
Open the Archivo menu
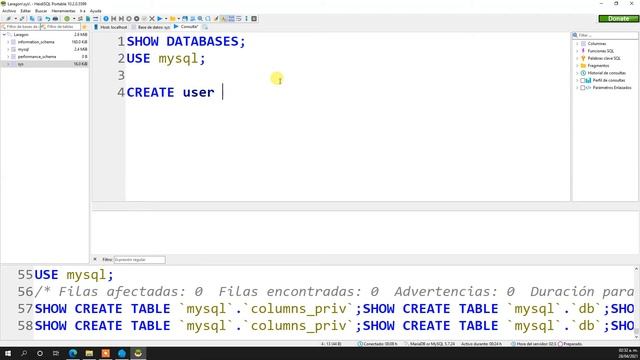pos(9,11)
